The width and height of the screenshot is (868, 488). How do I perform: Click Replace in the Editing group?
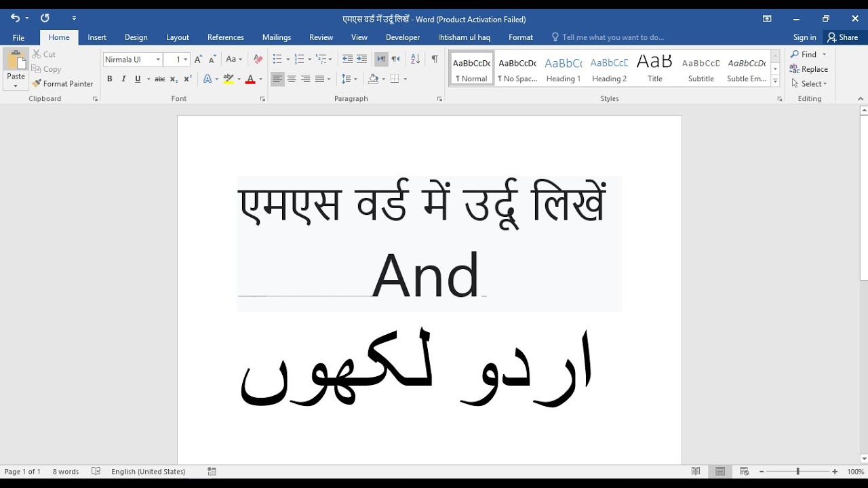tap(809, 69)
